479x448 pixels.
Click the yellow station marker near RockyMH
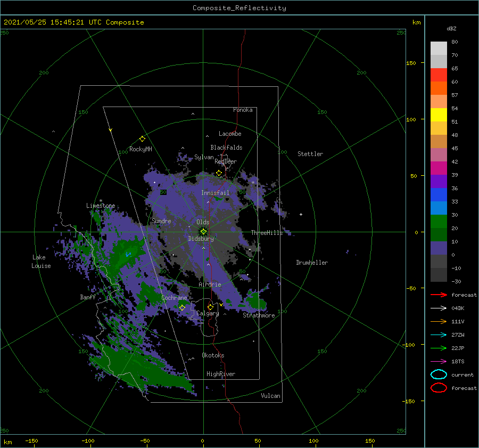(142, 139)
